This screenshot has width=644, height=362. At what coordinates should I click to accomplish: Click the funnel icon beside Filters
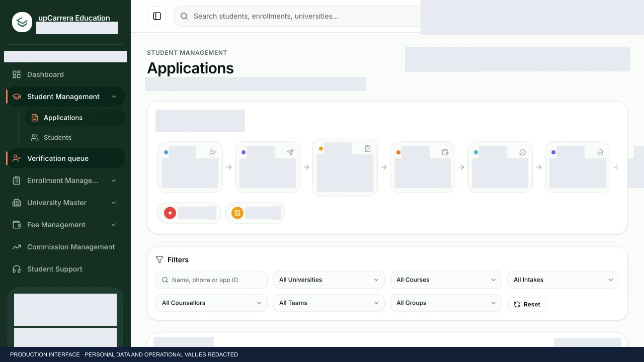point(159,260)
